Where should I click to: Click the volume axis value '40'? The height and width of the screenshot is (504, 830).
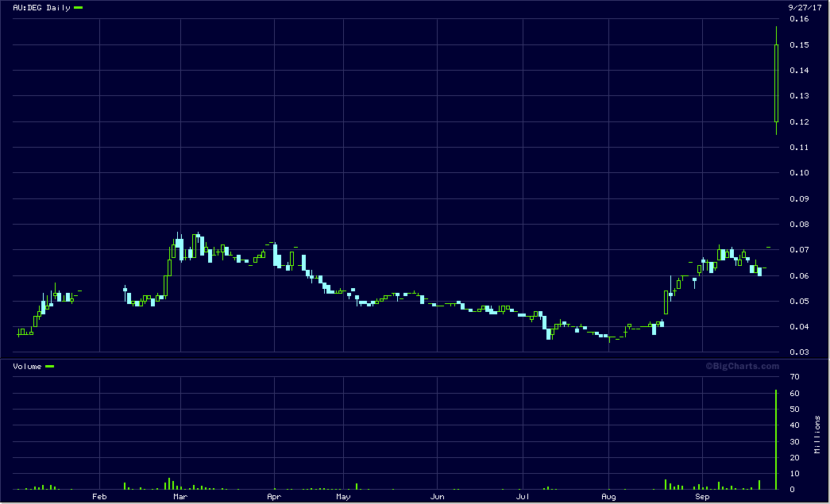pyautogui.click(x=794, y=425)
